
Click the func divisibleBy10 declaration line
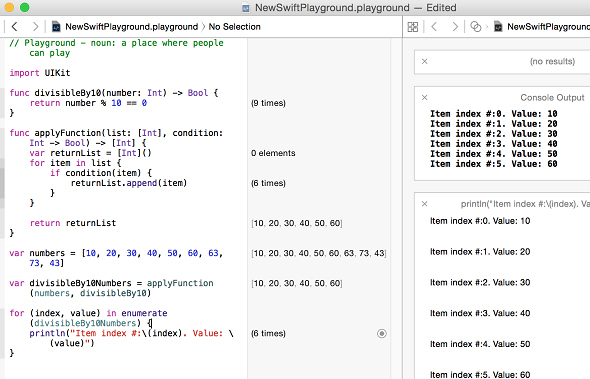click(114, 93)
